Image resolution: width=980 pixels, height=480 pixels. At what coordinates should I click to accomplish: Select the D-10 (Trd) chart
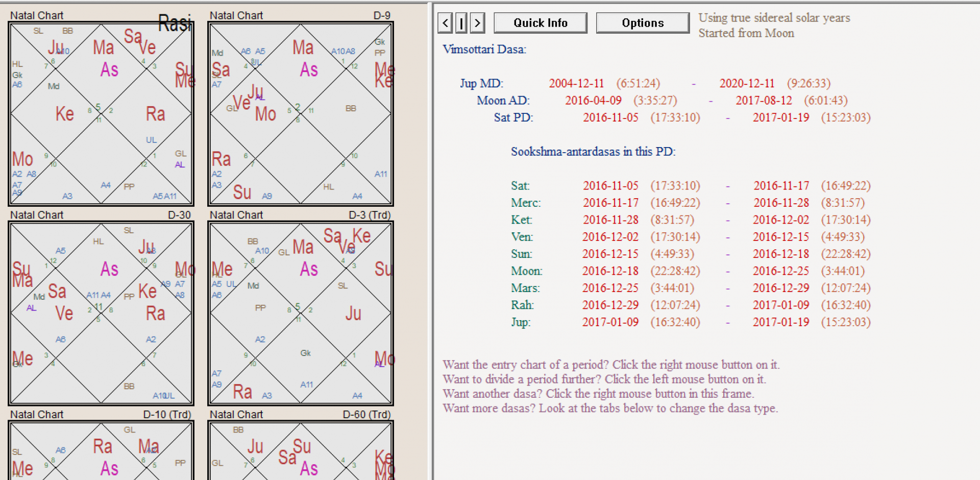pyautogui.click(x=101, y=452)
